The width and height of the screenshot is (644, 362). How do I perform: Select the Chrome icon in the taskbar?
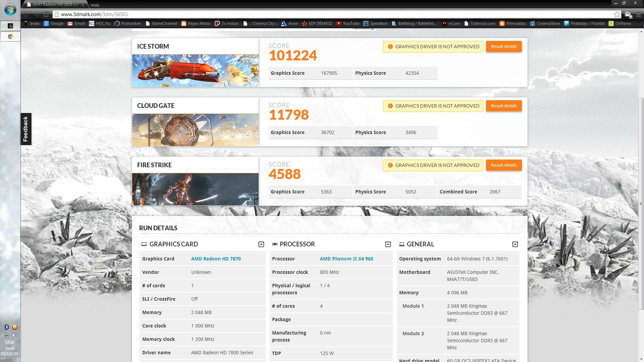click(10, 37)
